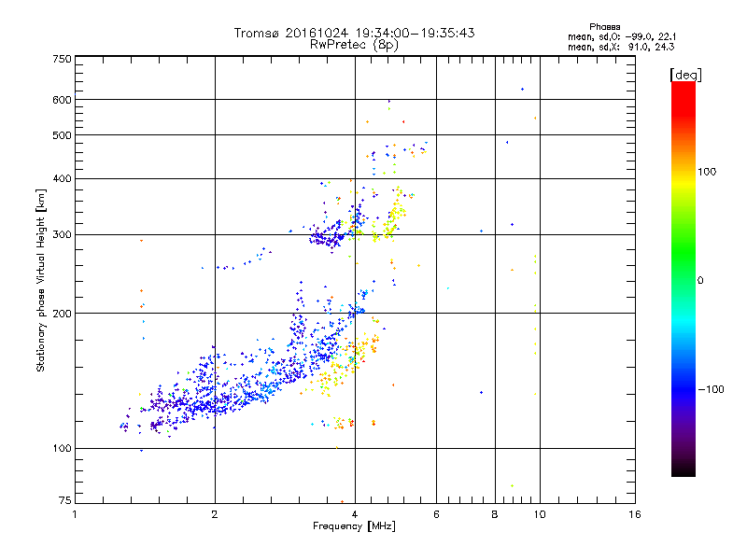
Task: Click the y-axis tick label '75'
Action: [x=65, y=500]
